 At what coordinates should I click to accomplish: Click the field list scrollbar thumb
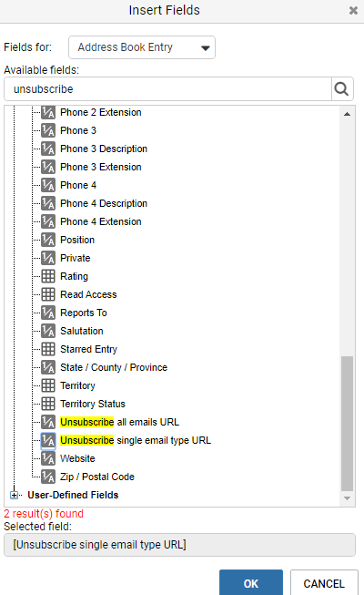(x=347, y=424)
